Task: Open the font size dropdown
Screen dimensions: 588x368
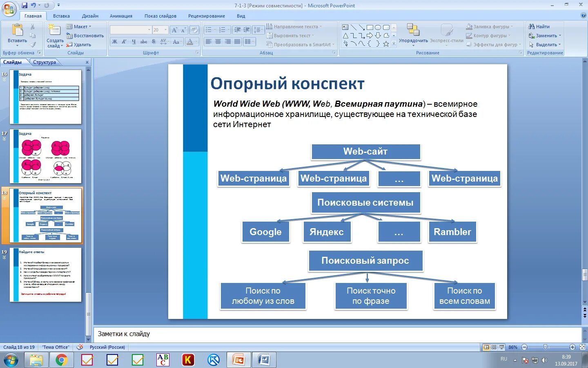Action: 165,30
